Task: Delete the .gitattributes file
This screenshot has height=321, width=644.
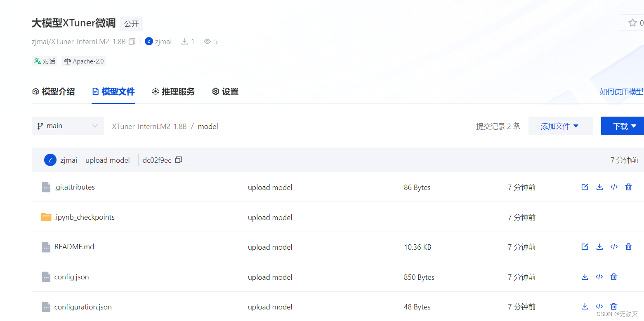Action: click(x=629, y=187)
